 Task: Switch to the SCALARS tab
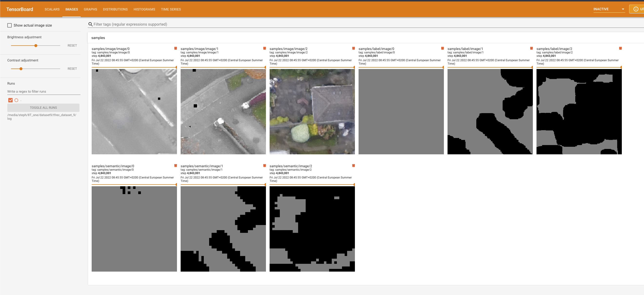coord(52,9)
